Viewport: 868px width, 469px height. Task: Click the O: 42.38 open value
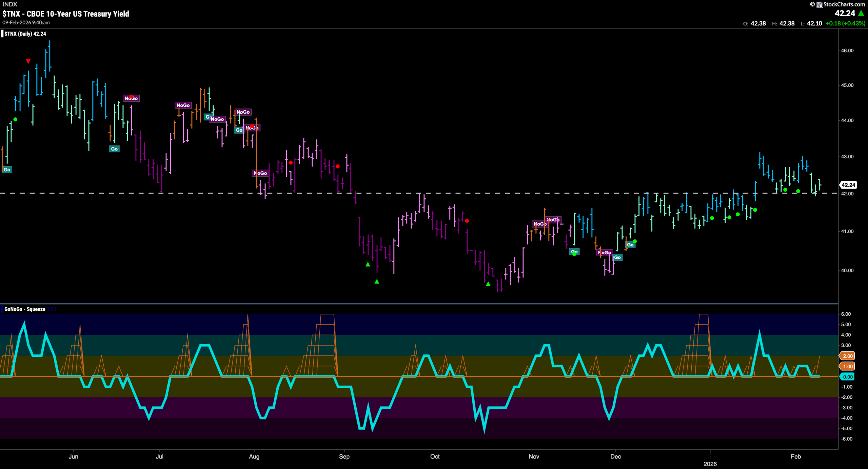pos(754,23)
